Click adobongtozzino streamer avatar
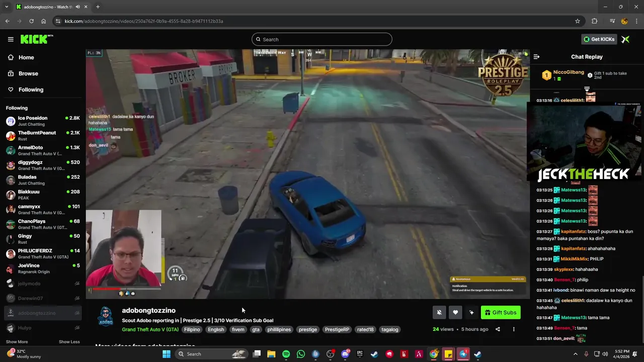Image resolution: width=644 pixels, height=362 pixels. click(x=105, y=317)
